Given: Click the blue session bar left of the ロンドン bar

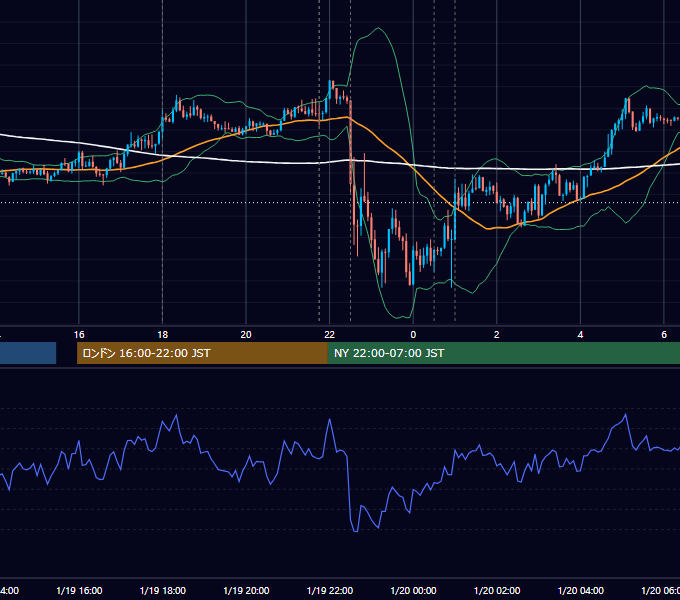Looking at the screenshot, I should tap(28, 353).
